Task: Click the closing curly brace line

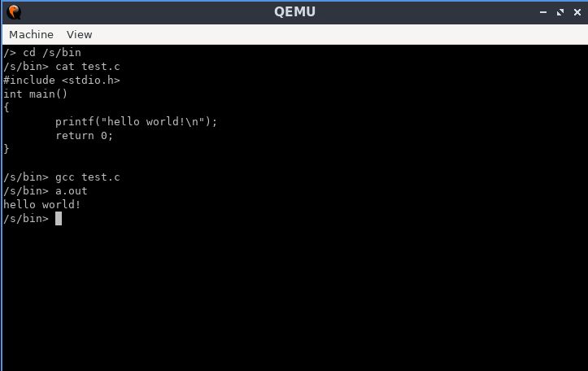Action: (7, 149)
